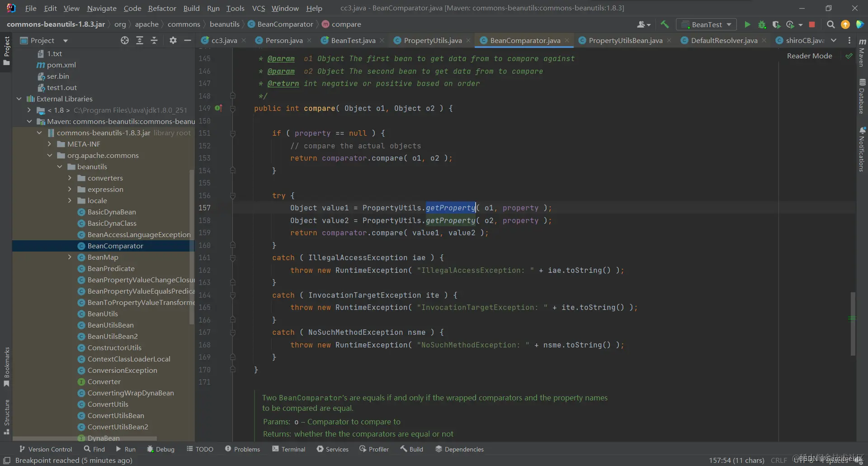
Task: Open the Notifications tool window
Action: coord(862,149)
